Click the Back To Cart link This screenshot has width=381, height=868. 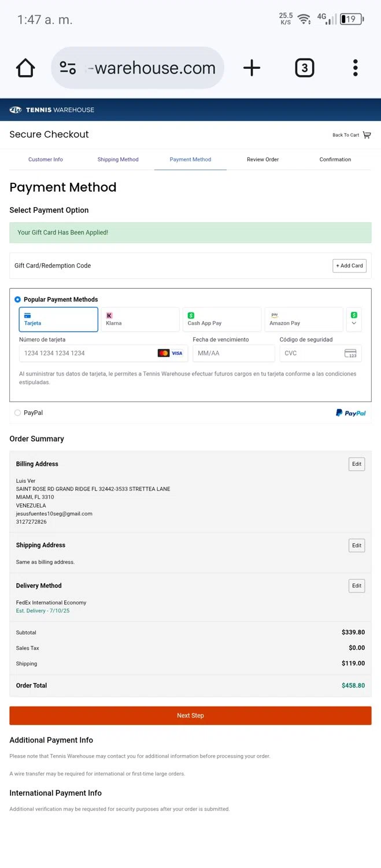point(346,135)
